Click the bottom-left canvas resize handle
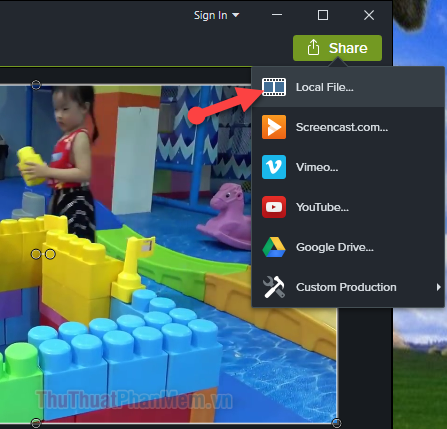Image resolution: width=447 pixels, height=429 pixels. 36,423
